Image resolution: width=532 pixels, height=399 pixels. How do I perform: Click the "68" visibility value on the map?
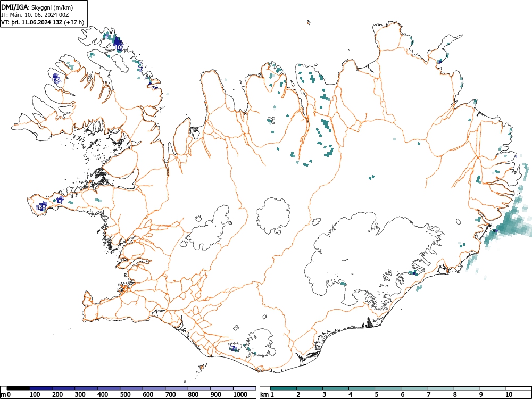coord(42,206)
